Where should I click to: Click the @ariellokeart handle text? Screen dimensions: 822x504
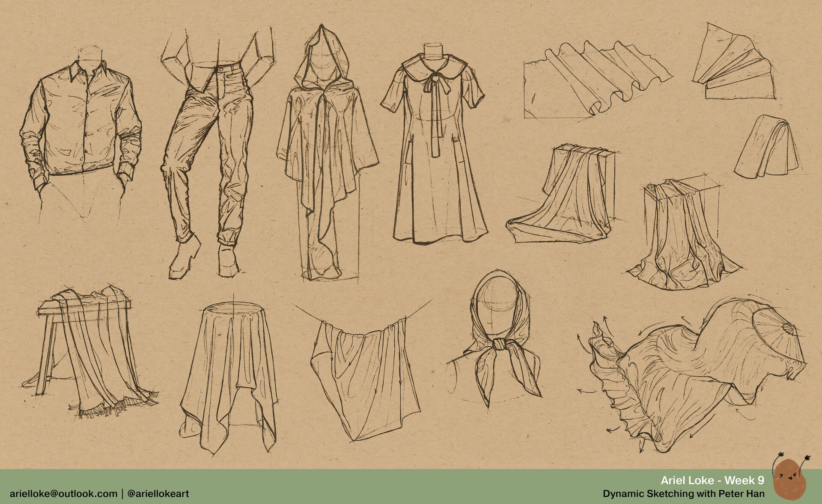158,493
